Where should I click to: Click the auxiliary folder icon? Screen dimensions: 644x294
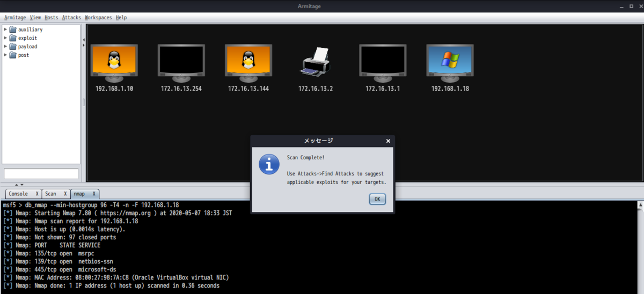(x=13, y=30)
